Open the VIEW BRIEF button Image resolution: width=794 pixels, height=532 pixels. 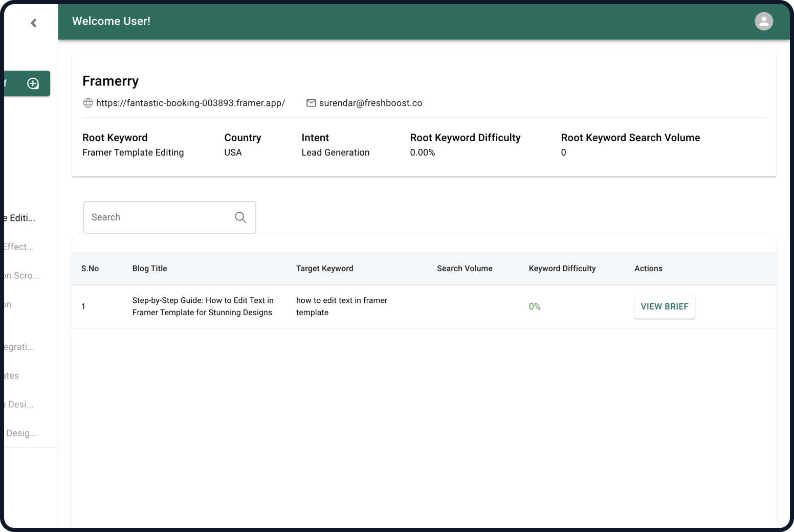click(x=665, y=306)
